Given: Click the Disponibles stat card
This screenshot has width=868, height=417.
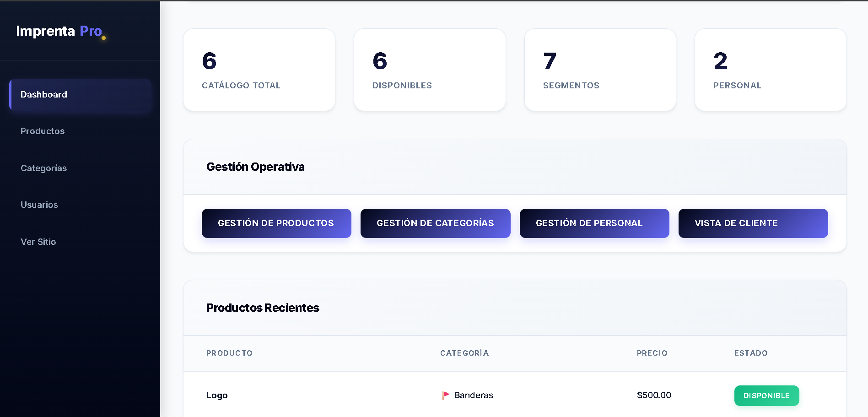Looking at the screenshot, I should tap(429, 70).
